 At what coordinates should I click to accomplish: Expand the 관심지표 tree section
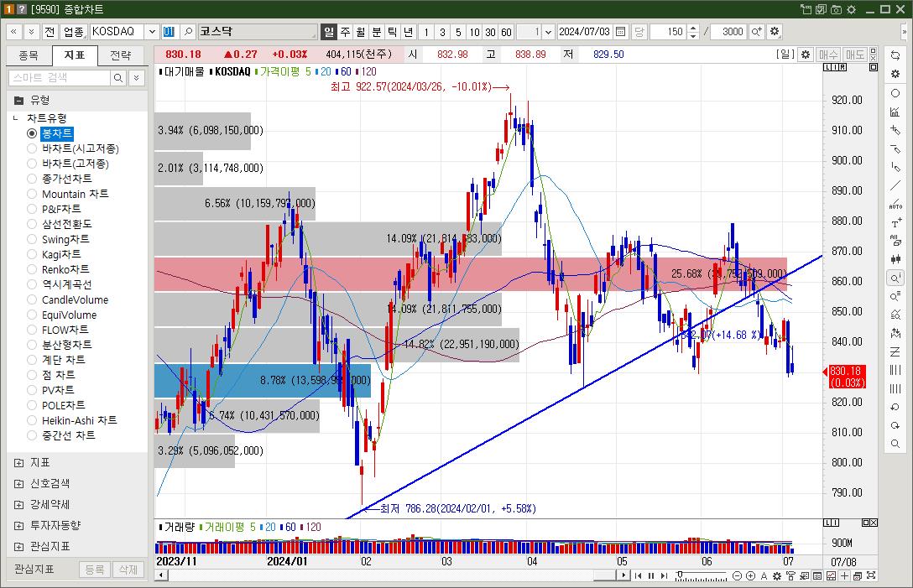[x=18, y=547]
